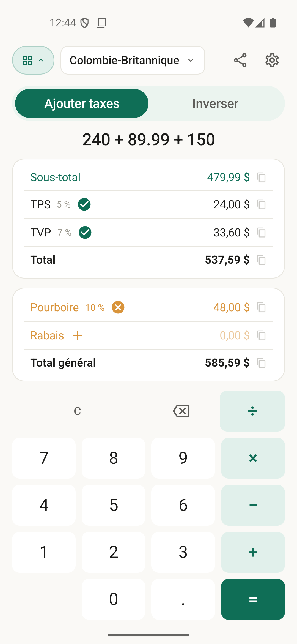Remove the Pourboire 10 % tip
This screenshot has height=644, width=297.
tap(118, 307)
